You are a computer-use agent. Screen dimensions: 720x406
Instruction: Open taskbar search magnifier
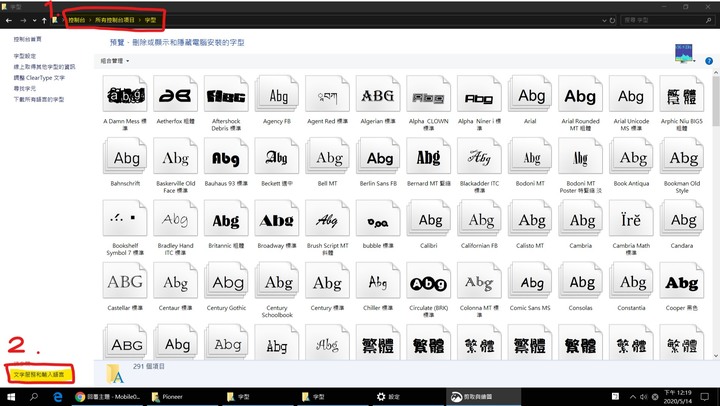[x=34, y=397]
